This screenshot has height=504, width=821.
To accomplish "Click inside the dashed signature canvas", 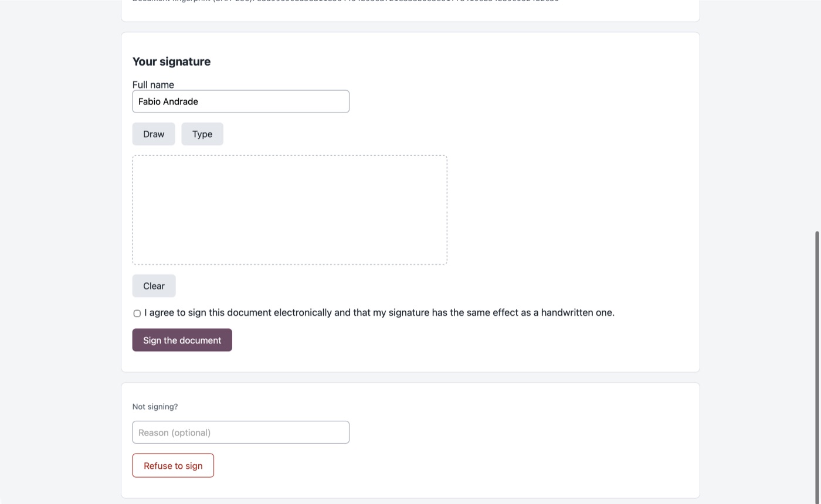I will (290, 210).
